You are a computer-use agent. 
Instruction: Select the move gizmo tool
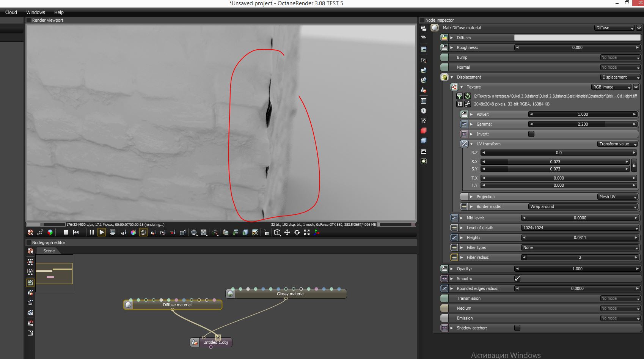pos(287,233)
